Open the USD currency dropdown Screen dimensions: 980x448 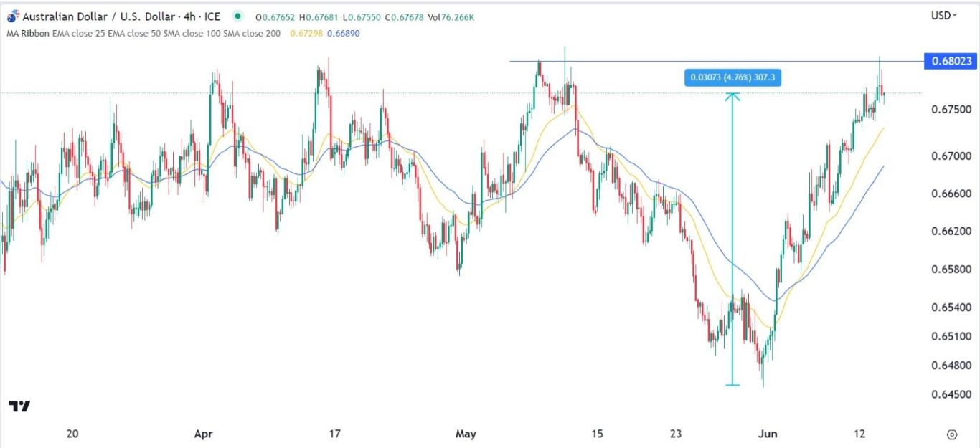coord(944,15)
